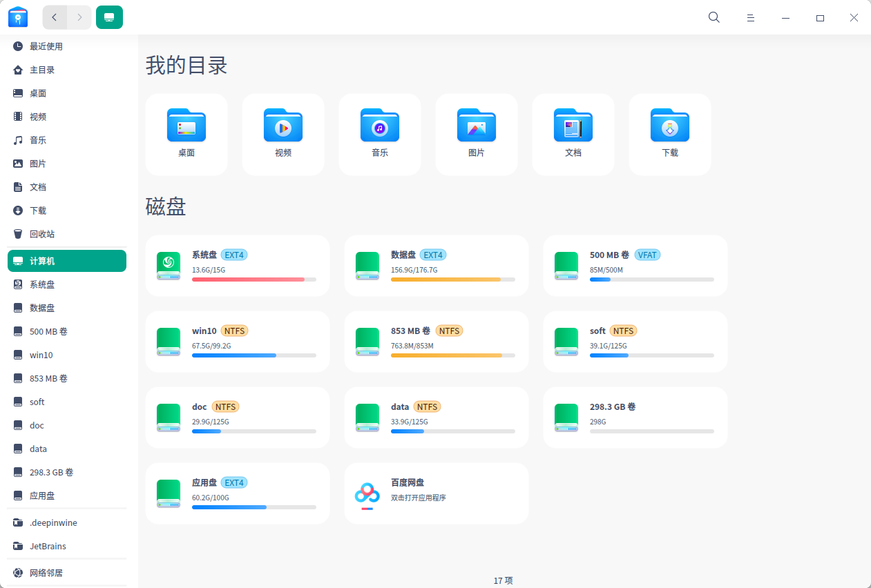Click the win10 usage bar
The height and width of the screenshot is (588, 871).
pyautogui.click(x=254, y=355)
